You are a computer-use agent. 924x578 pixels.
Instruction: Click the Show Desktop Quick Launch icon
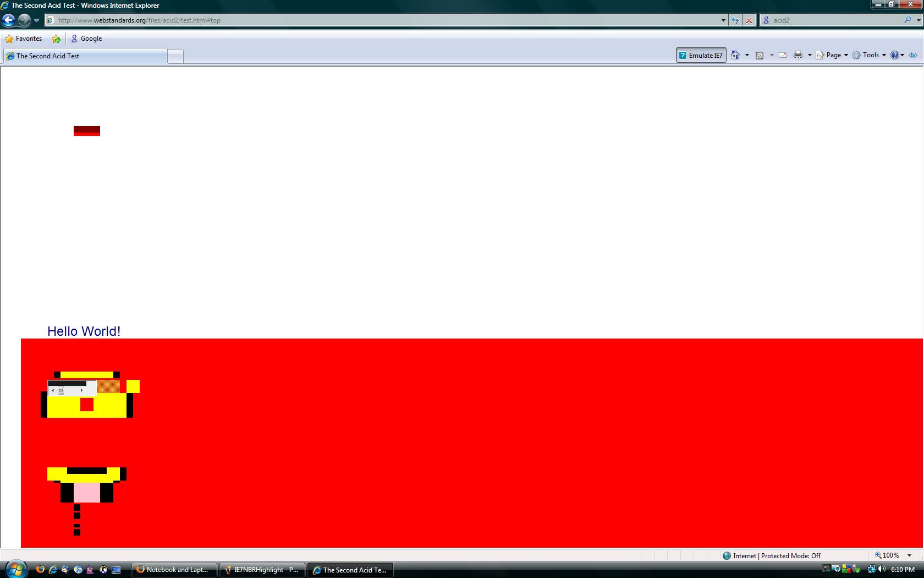pos(116,570)
